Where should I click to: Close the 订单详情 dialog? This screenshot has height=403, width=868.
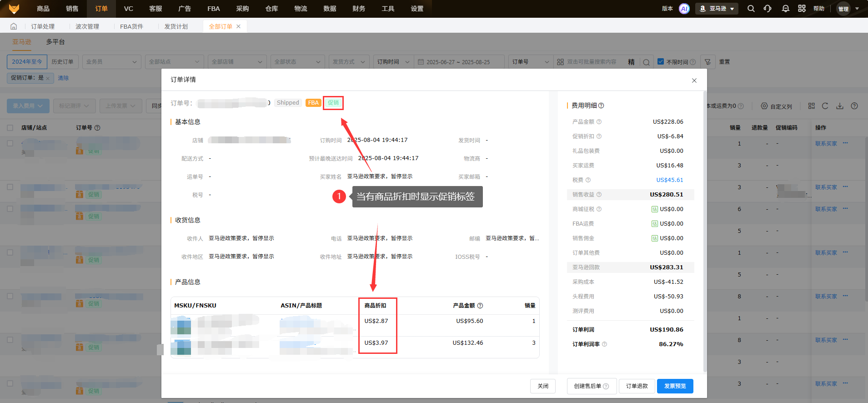tap(694, 81)
